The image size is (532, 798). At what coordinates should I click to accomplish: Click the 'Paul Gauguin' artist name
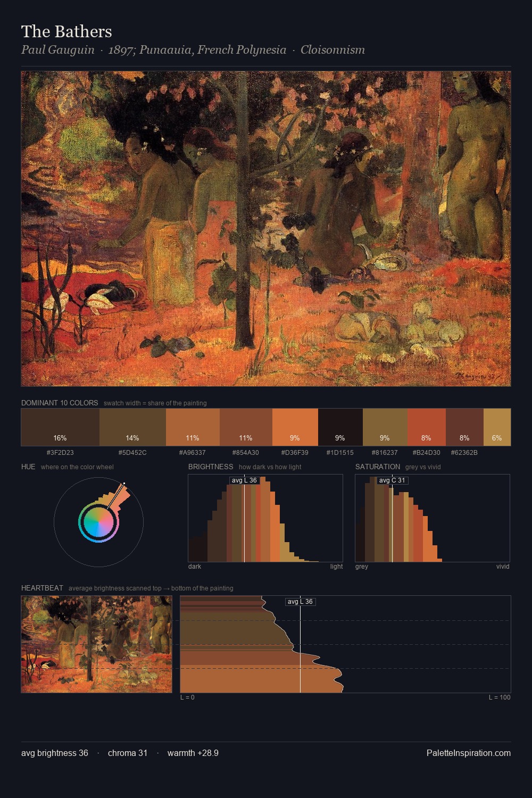(x=58, y=50)
